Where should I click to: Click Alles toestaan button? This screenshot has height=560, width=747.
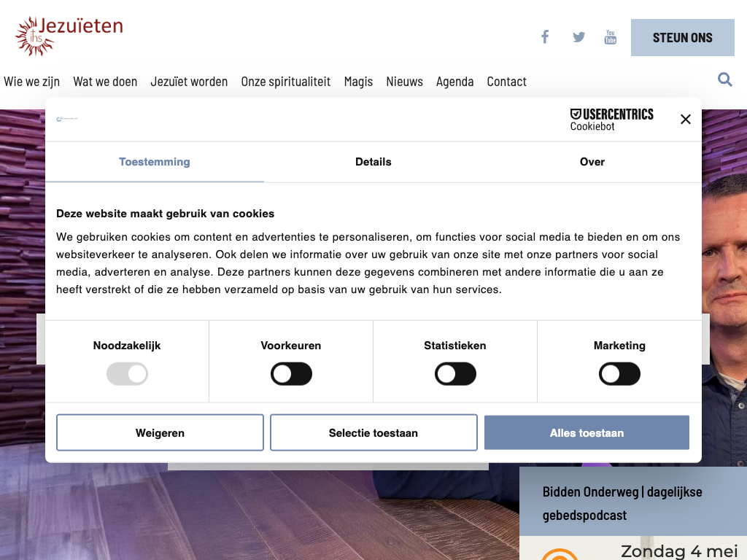587,432
